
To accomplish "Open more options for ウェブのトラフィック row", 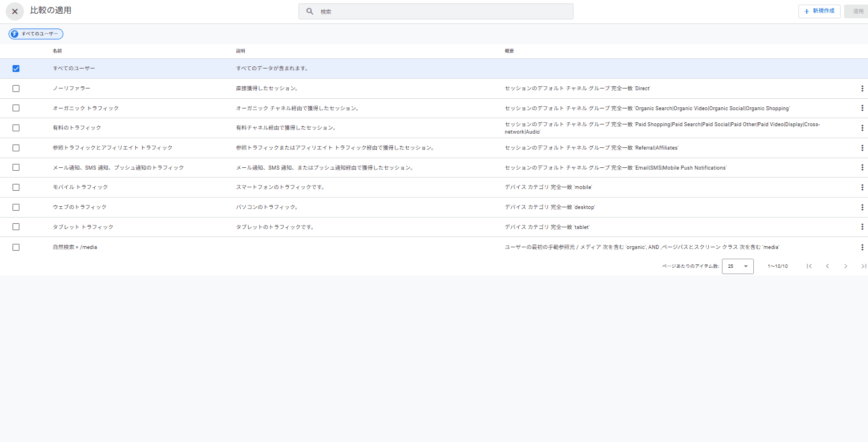I will (x=862, y=207).
